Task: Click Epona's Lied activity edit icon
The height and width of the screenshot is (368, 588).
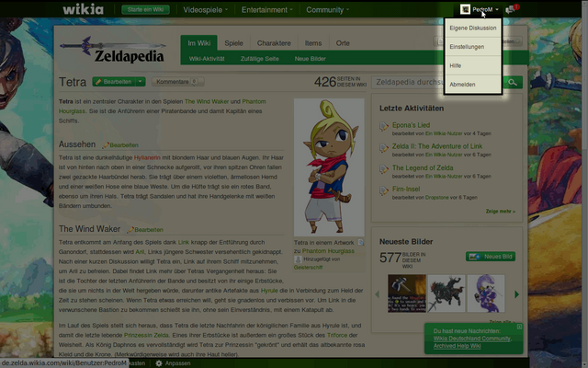Action: pyautogui.click(x=384, y=127)
